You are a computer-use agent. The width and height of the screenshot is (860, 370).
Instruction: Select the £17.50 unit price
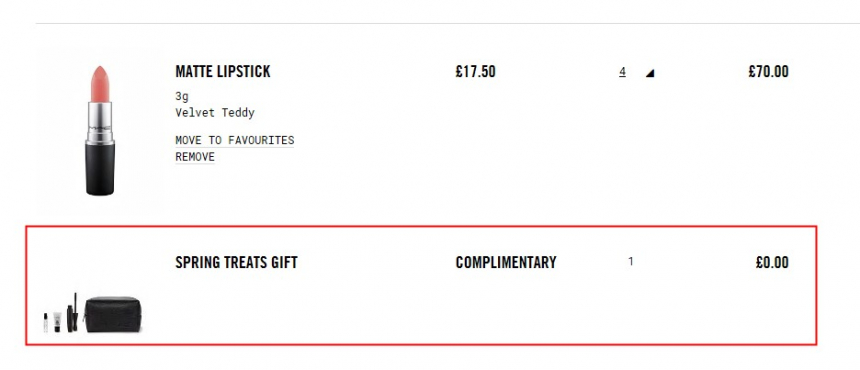point(476,72)
